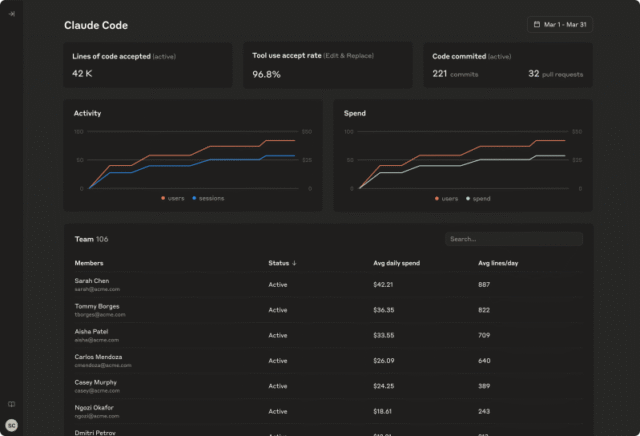Open Tommy Borges' member row

click(x=329, y=310)
